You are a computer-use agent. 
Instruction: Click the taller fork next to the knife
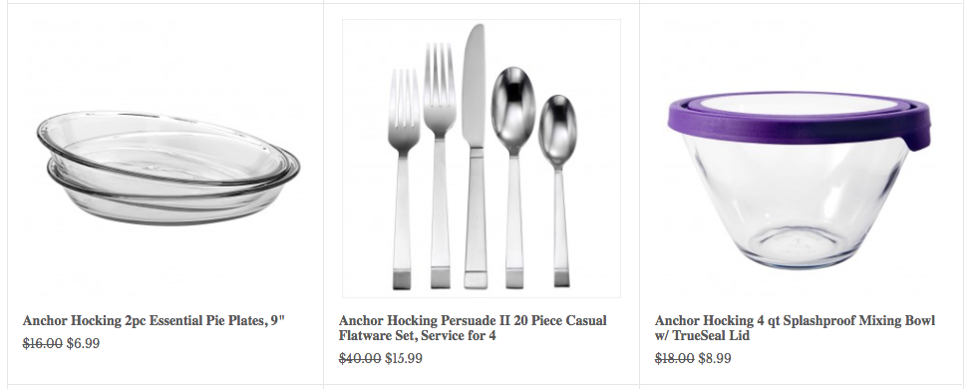[440, 166]
